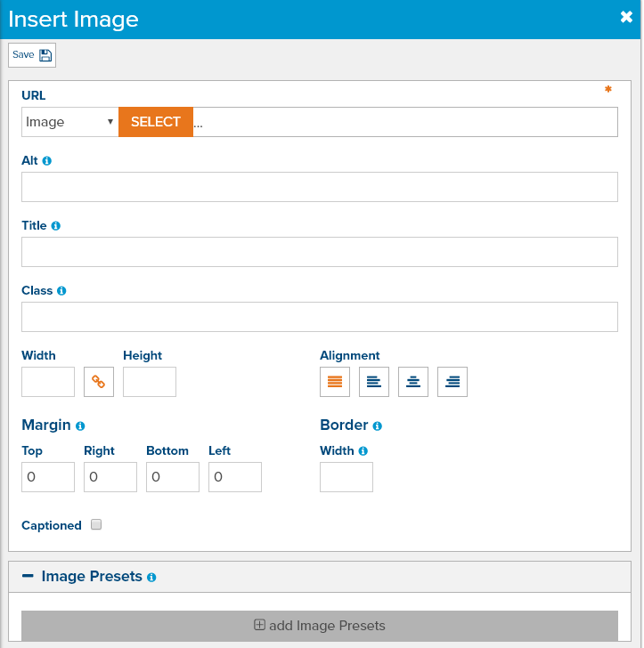Click the Border Width input field

[346, 477]
